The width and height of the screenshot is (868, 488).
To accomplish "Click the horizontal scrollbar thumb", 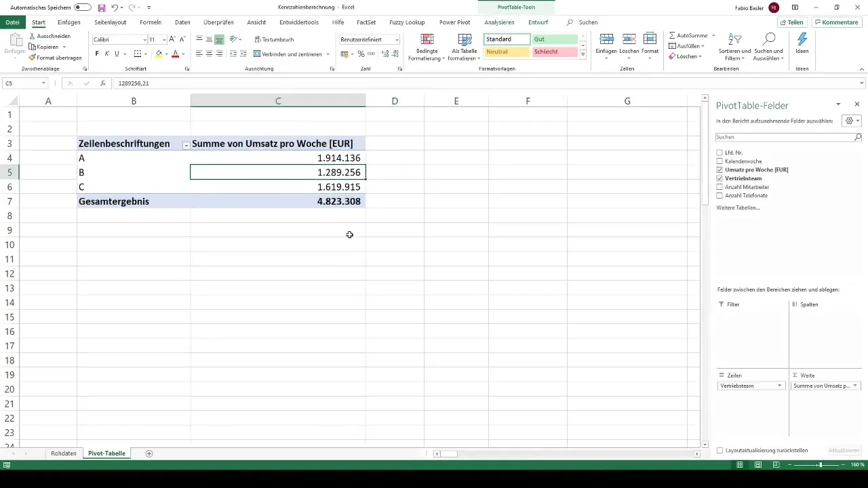I will 449,453.
